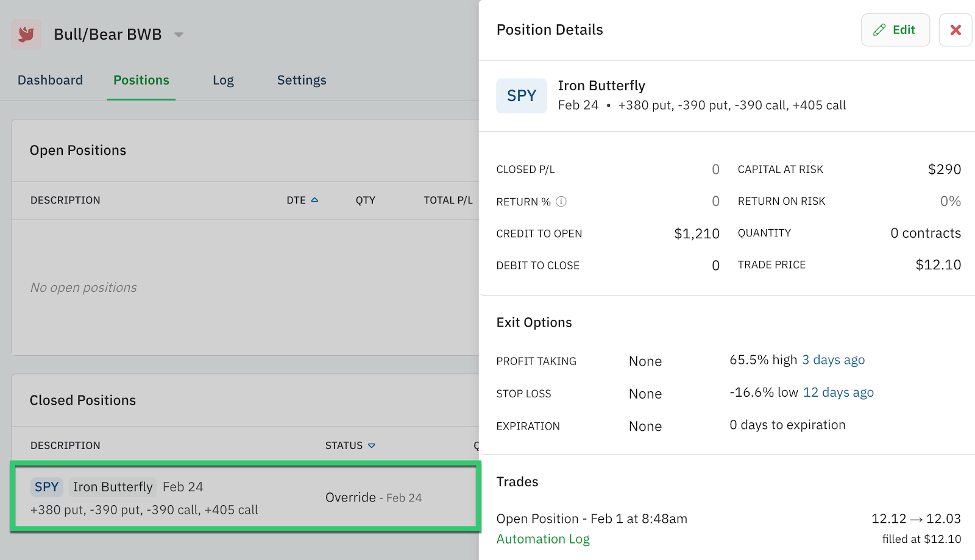Viewport: 975px width, 560px height.
Task: Click the SPY ticker badge in Position Details
Action: coord(521,96)
